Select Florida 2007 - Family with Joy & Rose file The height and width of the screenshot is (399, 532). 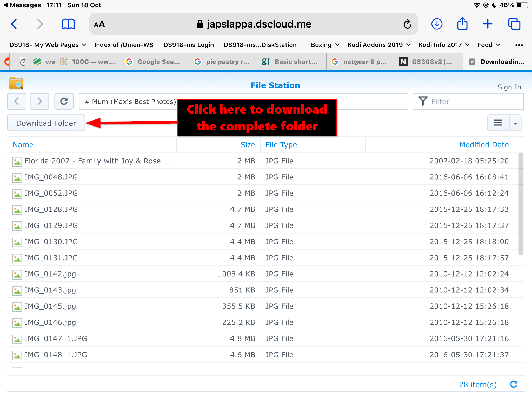[265, 161]
